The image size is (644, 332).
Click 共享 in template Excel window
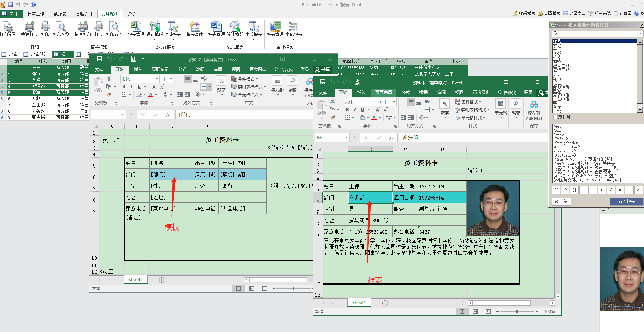323,69
